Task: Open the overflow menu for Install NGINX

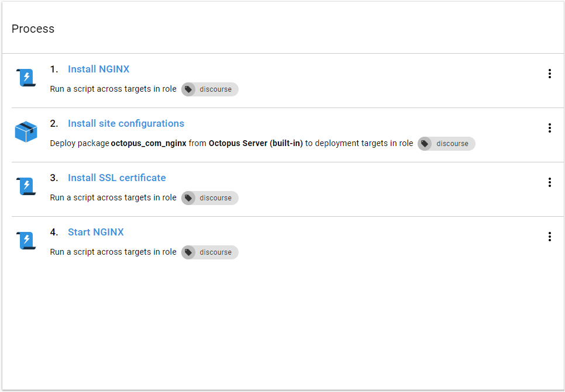Action: [550, 74]
